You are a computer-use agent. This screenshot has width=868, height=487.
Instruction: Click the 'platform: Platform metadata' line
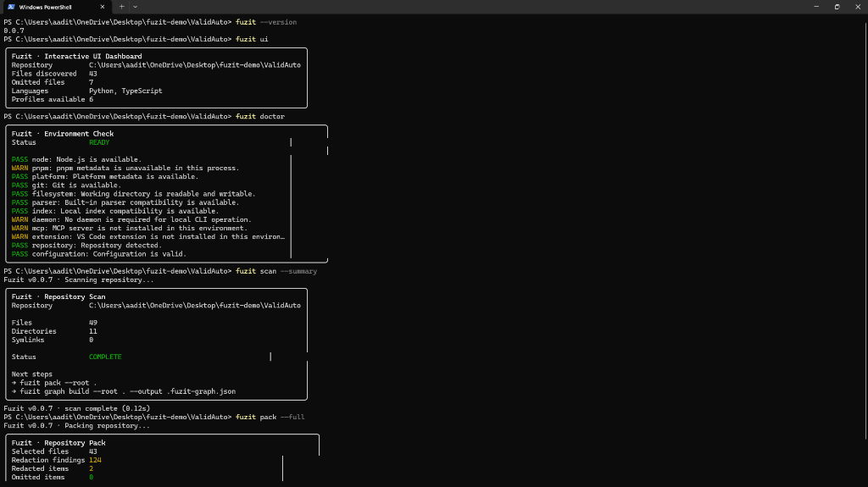[104, 176]
